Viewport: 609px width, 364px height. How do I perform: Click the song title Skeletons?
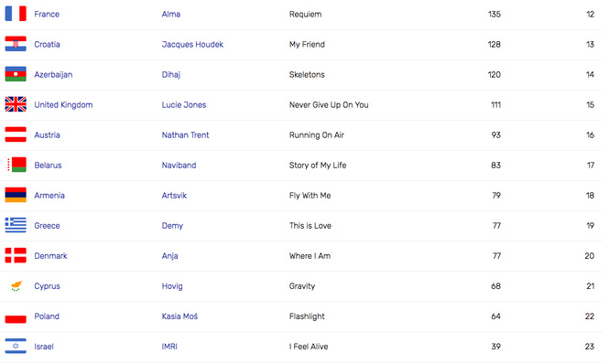point(307,74)
